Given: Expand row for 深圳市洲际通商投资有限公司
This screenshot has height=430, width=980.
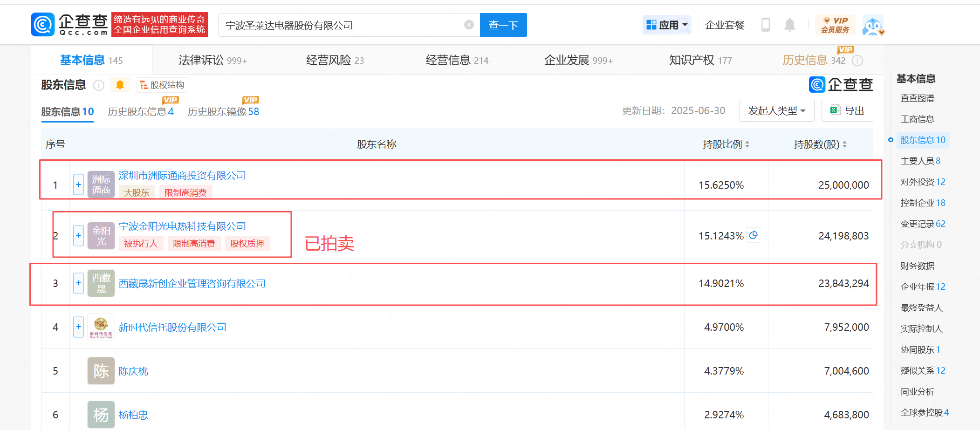Looking at the screenshot, I should [x=78, y=184].
